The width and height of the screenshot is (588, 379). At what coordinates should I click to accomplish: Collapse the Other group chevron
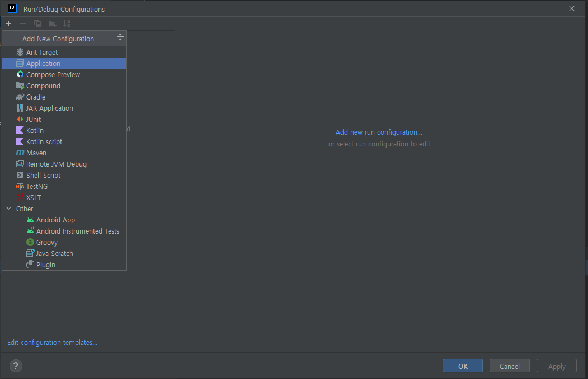point(8,208)
